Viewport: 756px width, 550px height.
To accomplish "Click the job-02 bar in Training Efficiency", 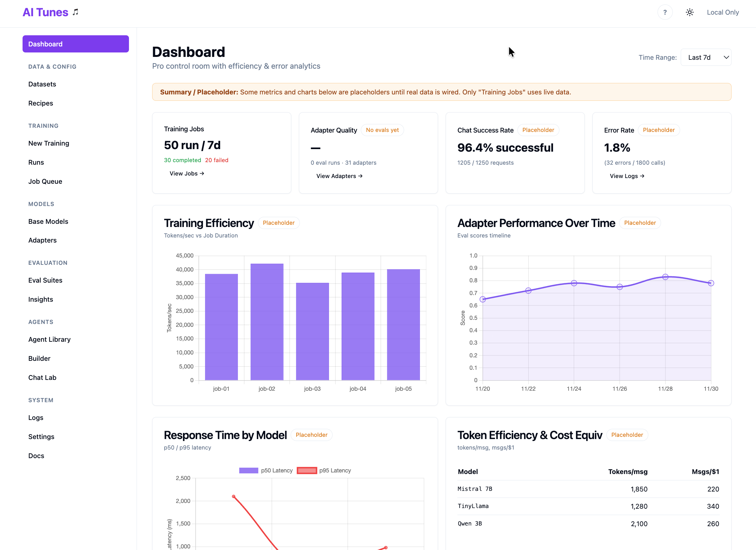I will (267, 322).
